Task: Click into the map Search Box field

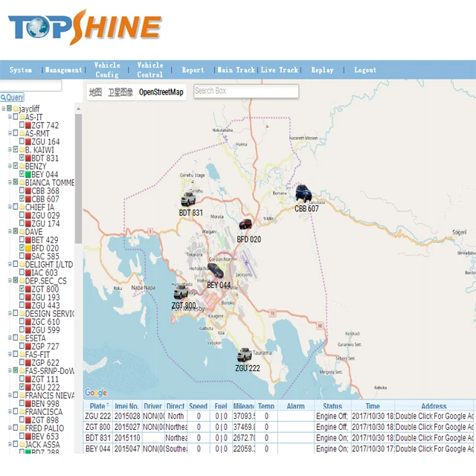Action: 246,91
